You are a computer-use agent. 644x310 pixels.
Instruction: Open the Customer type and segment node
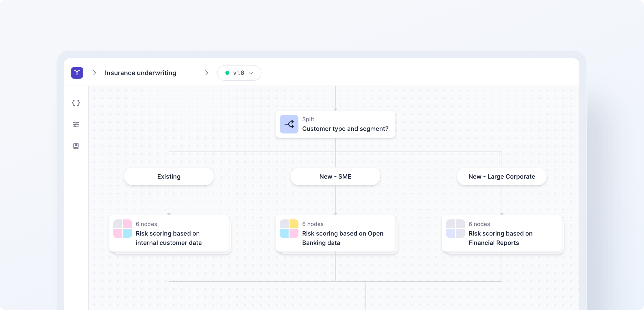[345, 128]
